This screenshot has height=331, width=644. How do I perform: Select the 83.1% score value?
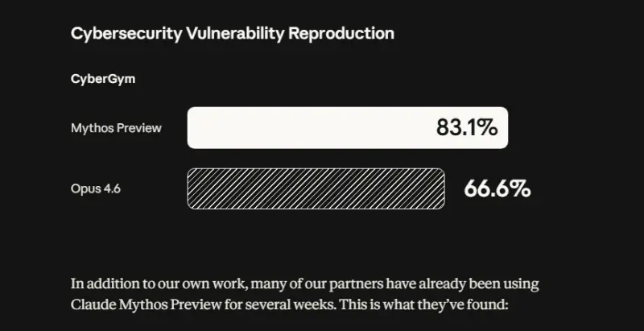tap(467, 127)
